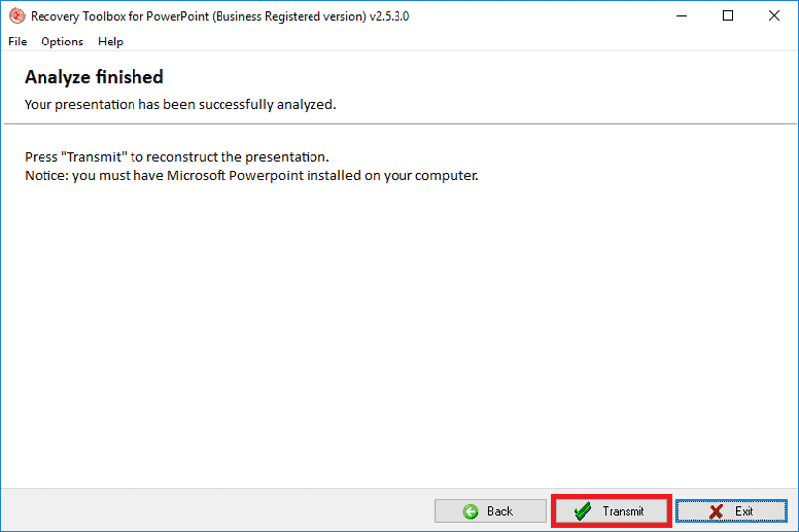The width and height of the screenshot is (799, 532).
Task: Go back with the Back button
Action: 490,511
